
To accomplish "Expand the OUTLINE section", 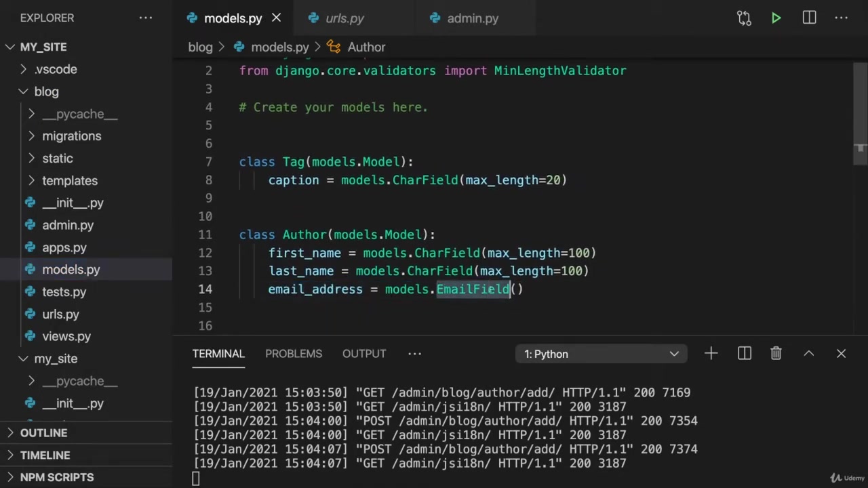I will [x=43, y=433].
